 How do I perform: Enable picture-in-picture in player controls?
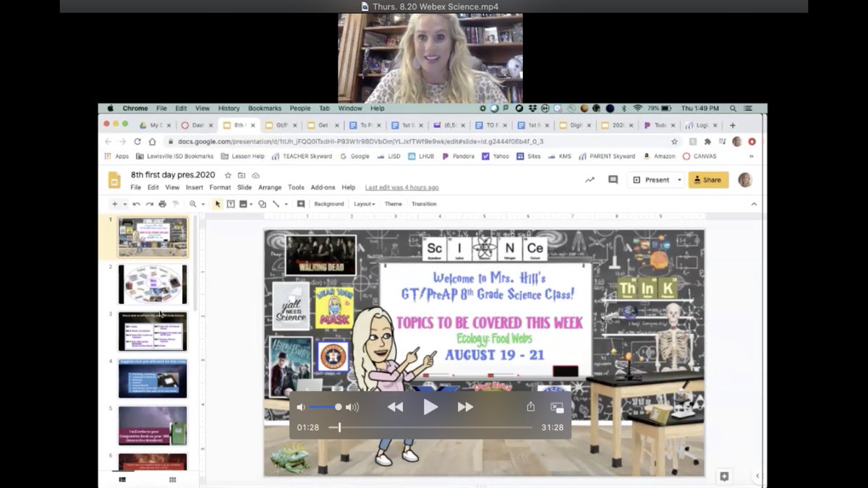click(x=556, y=407)
